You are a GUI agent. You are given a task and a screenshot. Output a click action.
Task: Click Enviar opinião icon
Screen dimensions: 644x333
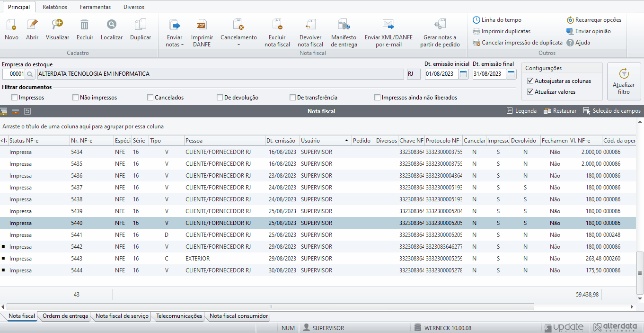click(570, 31)
